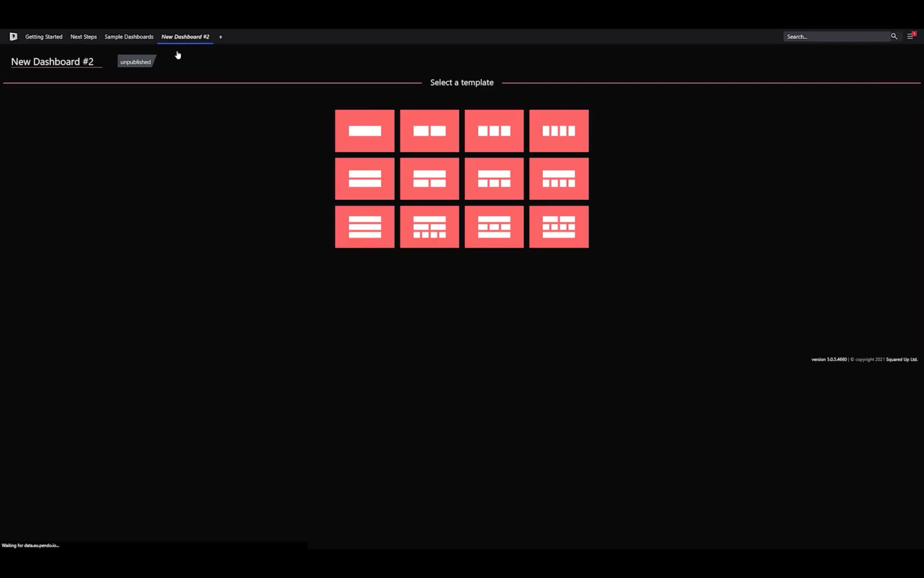Select the single-column one-row template
924x578 pixels.
pyautogui.click(x=365, y=131)
